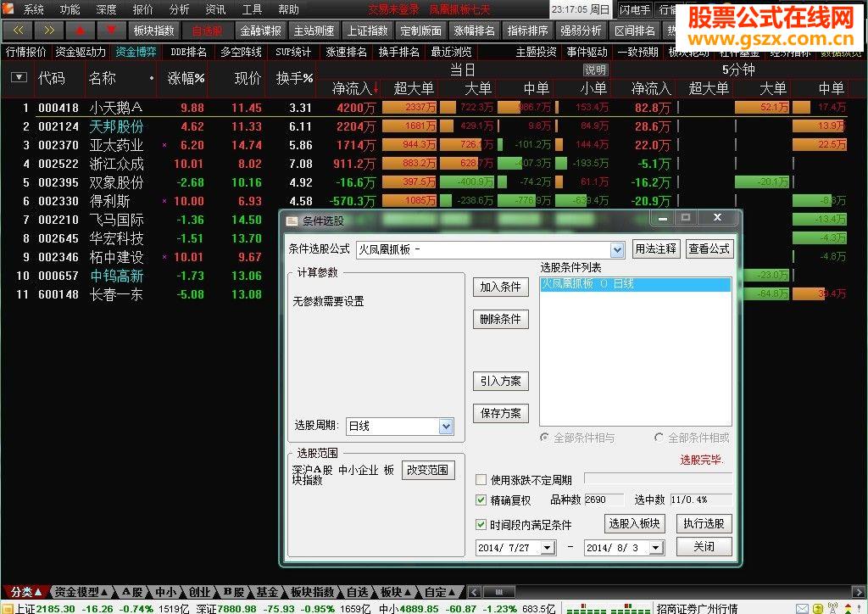Click the market indicator bars in status bar
This screenshot has height=614, width=868.
pos(608,609)
